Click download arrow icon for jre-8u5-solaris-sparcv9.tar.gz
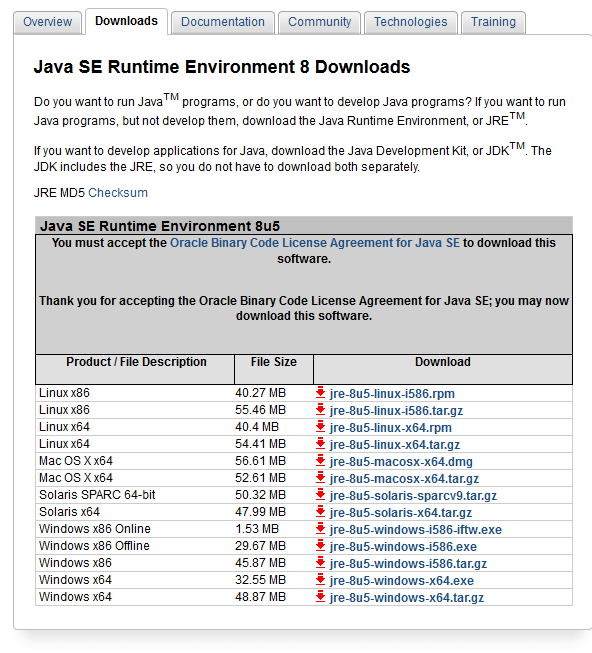The height and width of the screenshot is (653, 592). coord(320,495)
